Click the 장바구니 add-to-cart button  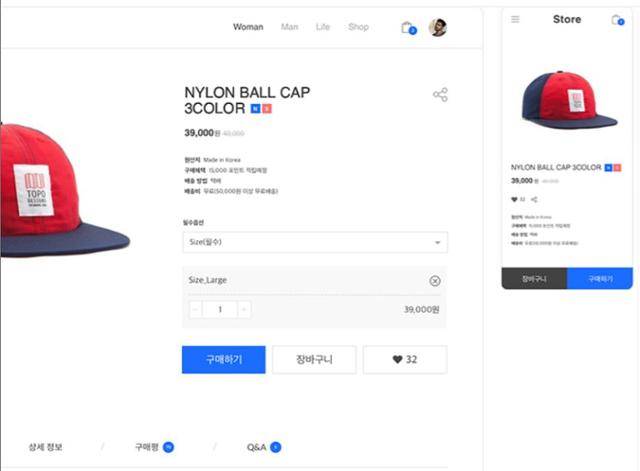click(x=314, y=360)
